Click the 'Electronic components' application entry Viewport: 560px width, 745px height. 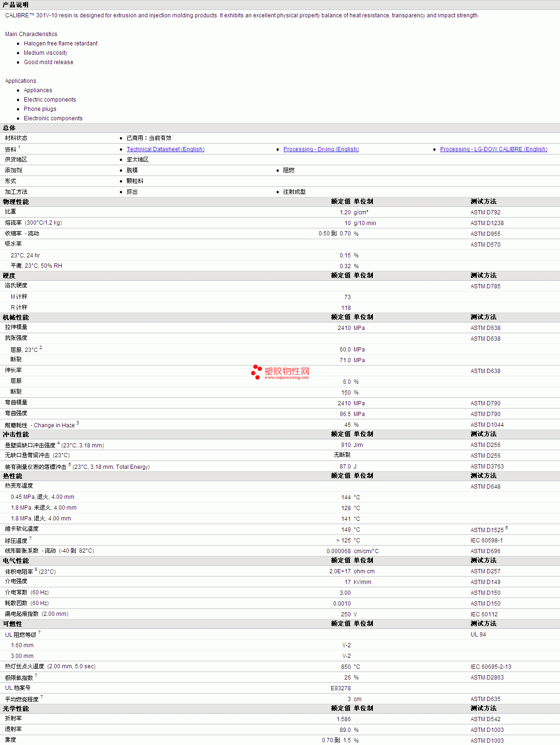pyautogui.click(x=53, y=118)
